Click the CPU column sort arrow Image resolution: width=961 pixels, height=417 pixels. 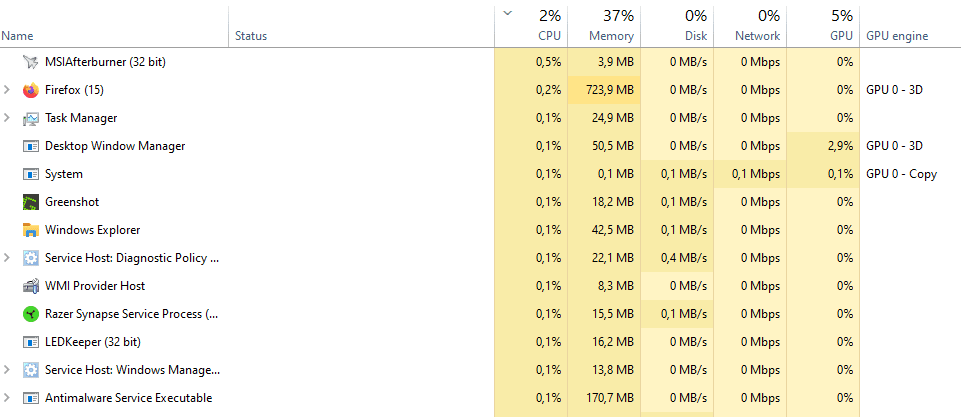tap(507, 13)
